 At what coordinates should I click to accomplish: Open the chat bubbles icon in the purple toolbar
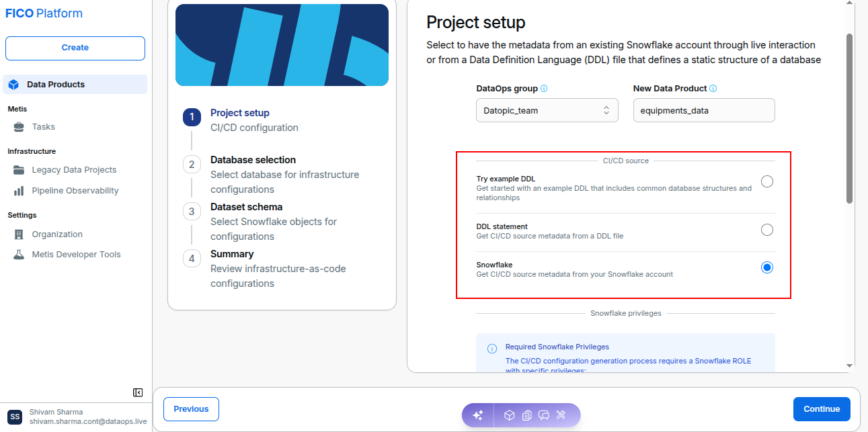pos(544,415)
